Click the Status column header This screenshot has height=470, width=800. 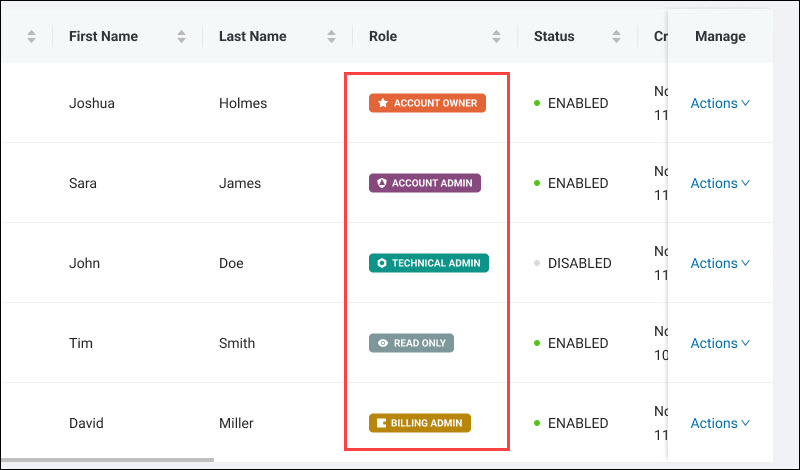(x=554, y=36)
